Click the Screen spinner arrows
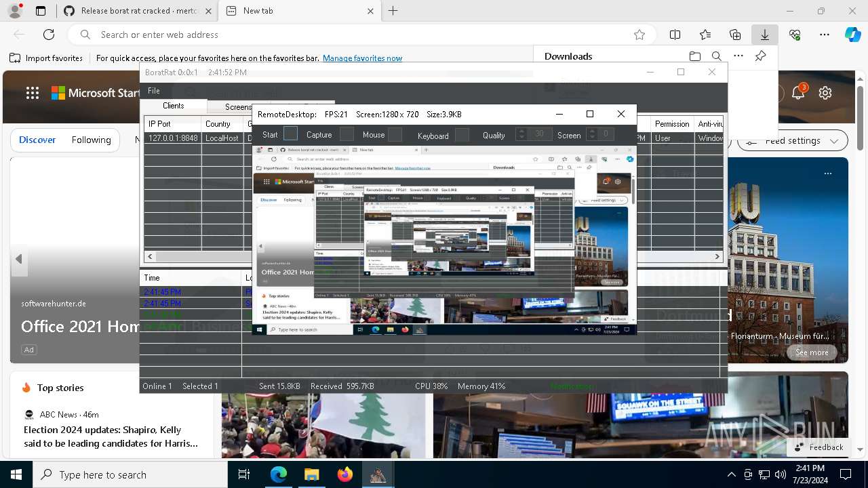868x488 pixels. point(592,134)
